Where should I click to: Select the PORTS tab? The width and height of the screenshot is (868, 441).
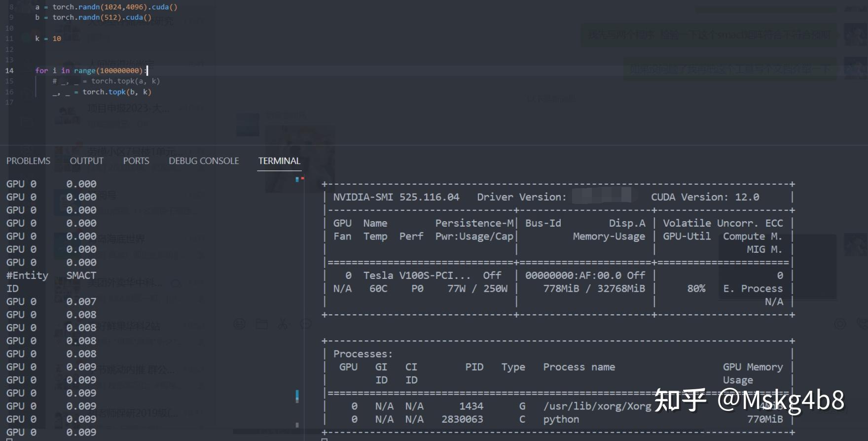(x=136, y=161)
